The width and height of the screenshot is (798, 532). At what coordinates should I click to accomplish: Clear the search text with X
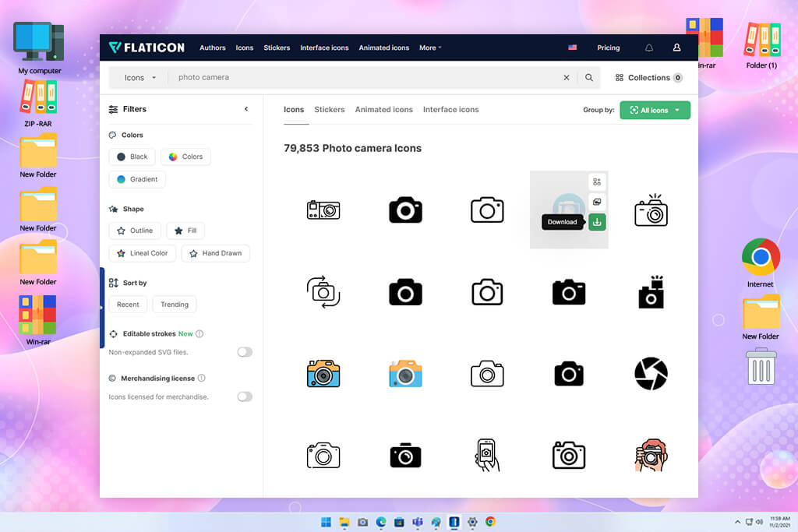pos(567,78)
